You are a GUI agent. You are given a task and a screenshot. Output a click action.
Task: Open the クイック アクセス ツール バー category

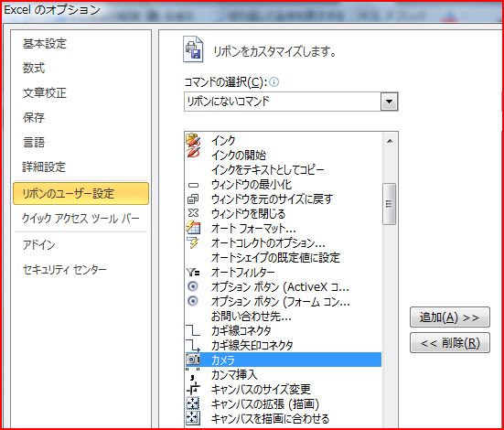pos(81,219)
